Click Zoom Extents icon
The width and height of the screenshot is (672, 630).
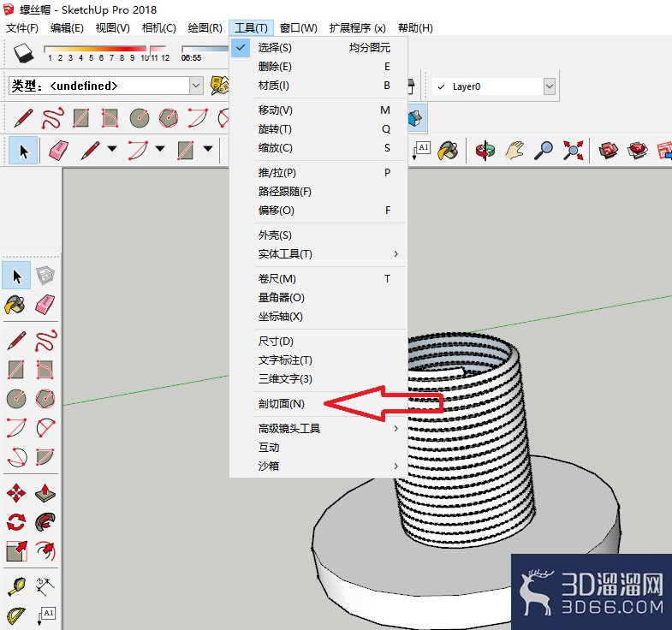click(573, 151)
